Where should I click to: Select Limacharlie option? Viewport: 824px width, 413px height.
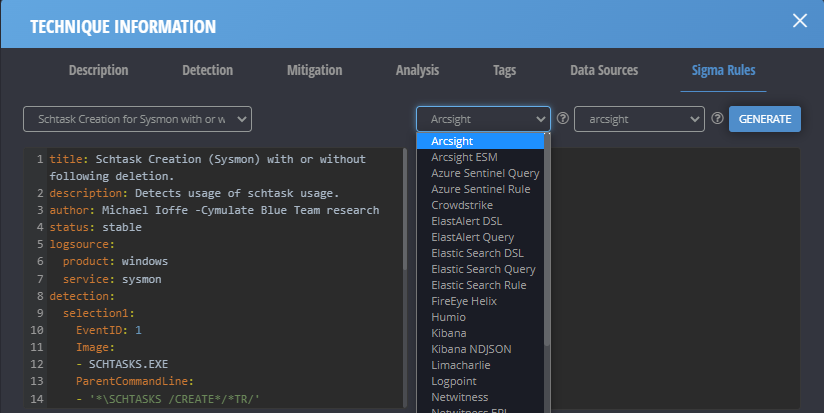click(x=480, y=365)
